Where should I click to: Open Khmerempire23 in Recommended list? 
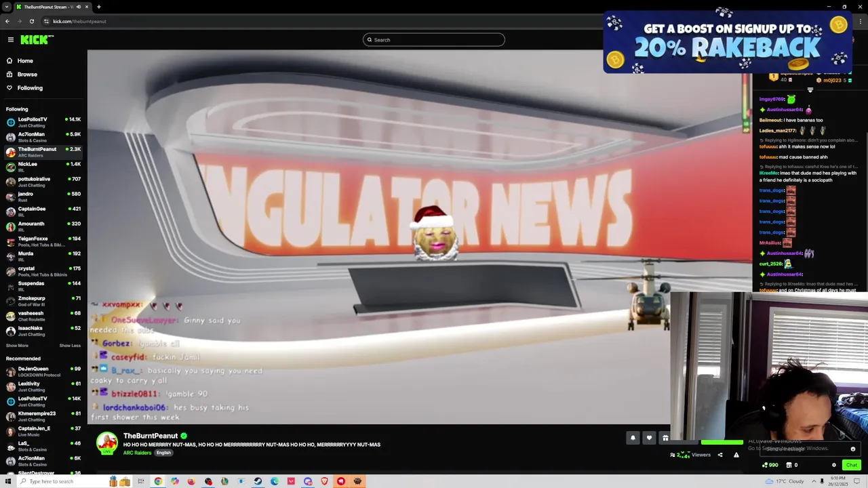(43, 416)
